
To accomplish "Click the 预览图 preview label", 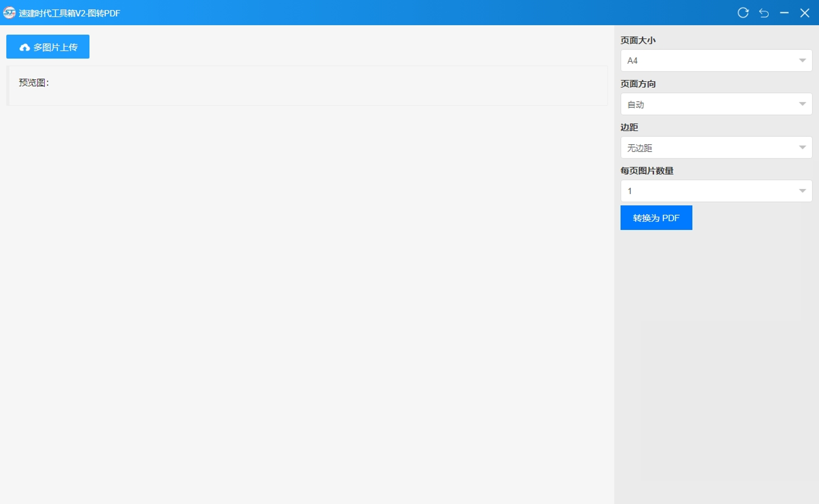I will (34, 83).
